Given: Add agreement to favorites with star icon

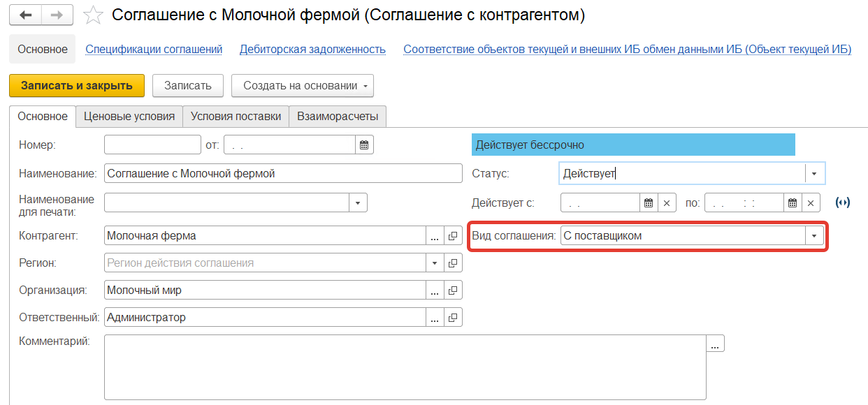Looking at the screenshot, I should [93, 15].
